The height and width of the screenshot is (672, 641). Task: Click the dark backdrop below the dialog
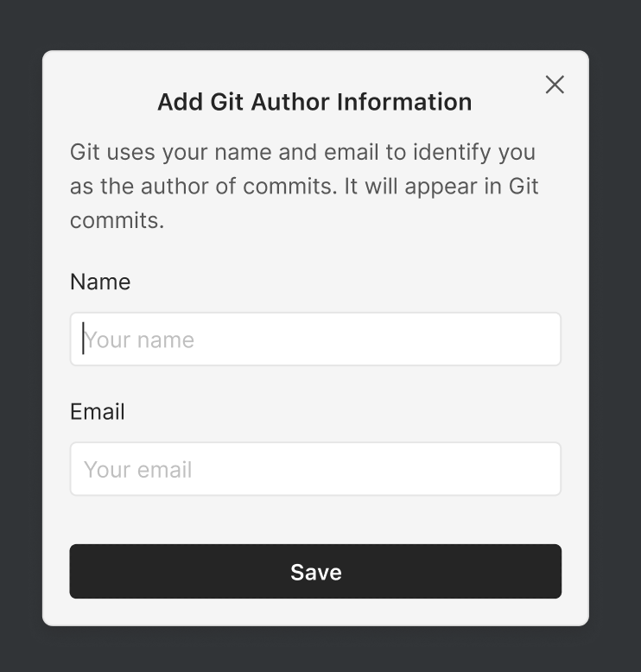tap(320, 650)
